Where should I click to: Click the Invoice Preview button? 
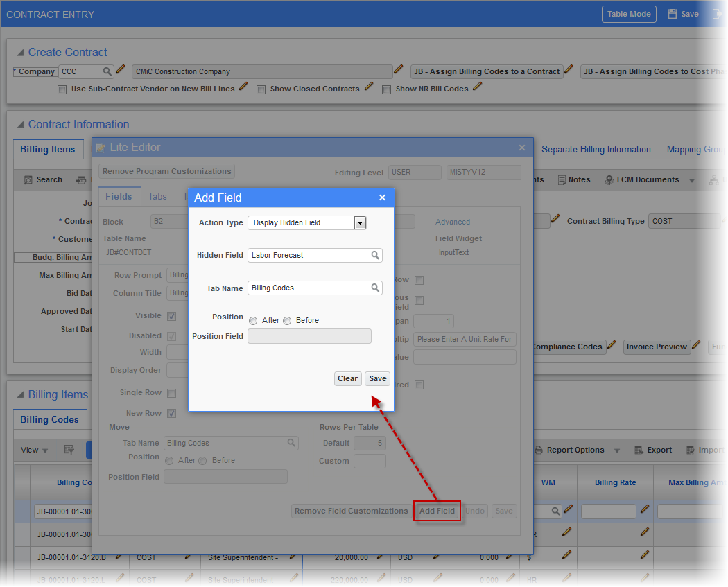tap(657, 347)
